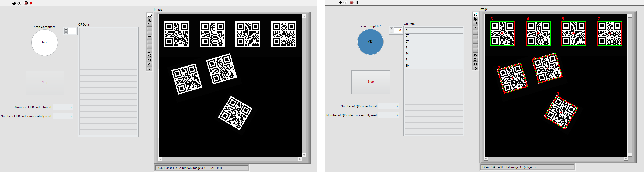
Task: Click the Stop button in the left window
Action: tap(45, 83)
